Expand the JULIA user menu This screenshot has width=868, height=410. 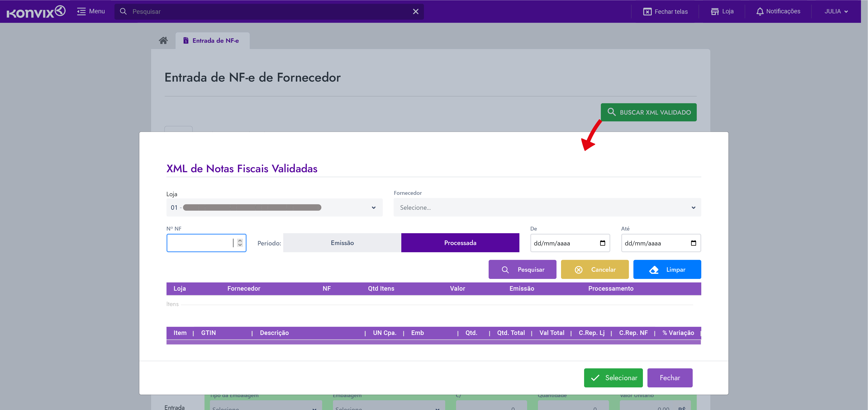click(x=836, y=12)
